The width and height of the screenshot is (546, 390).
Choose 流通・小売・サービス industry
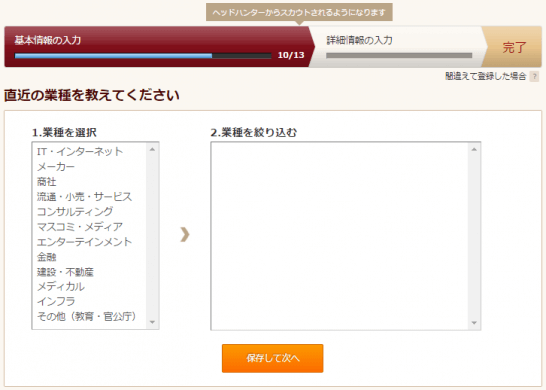pyautogui.click(x=84, y=197)
